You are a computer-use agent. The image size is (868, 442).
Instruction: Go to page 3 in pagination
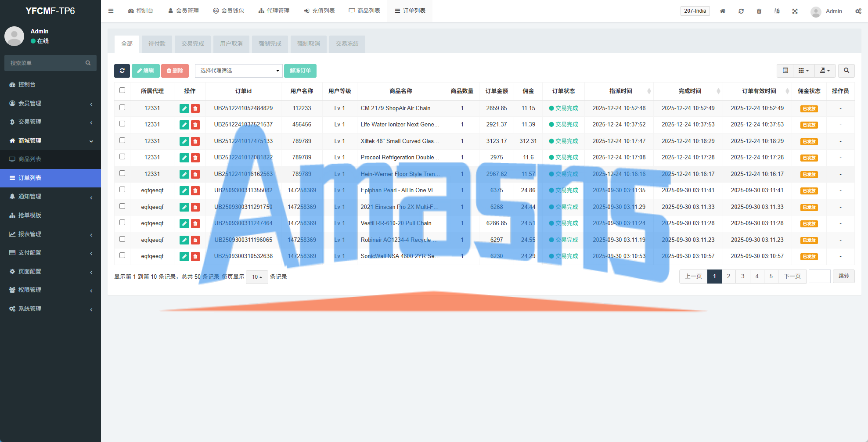click(743, 277)
